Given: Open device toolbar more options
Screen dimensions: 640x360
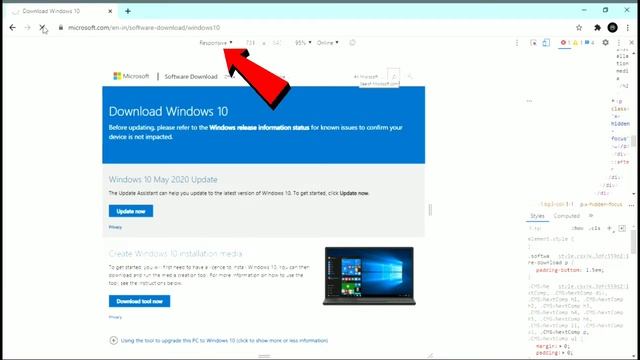Looking at the screenshot, I should click(x=517, y=42).
